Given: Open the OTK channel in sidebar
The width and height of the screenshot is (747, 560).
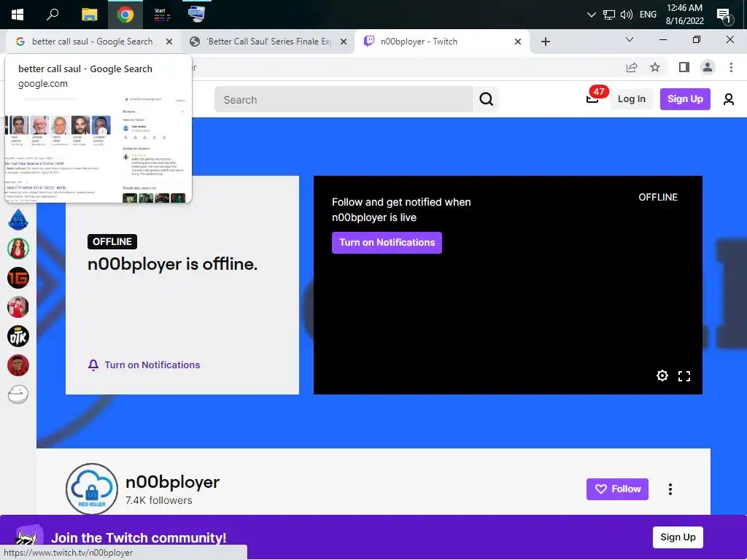Looking at the screenshot, I should click(18, 336).
